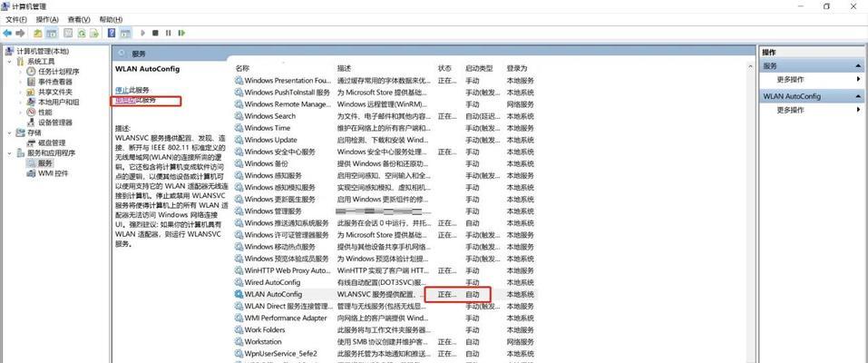Open the 查看(V) menu
868x363 pixels.
click(x=79, y=19)
